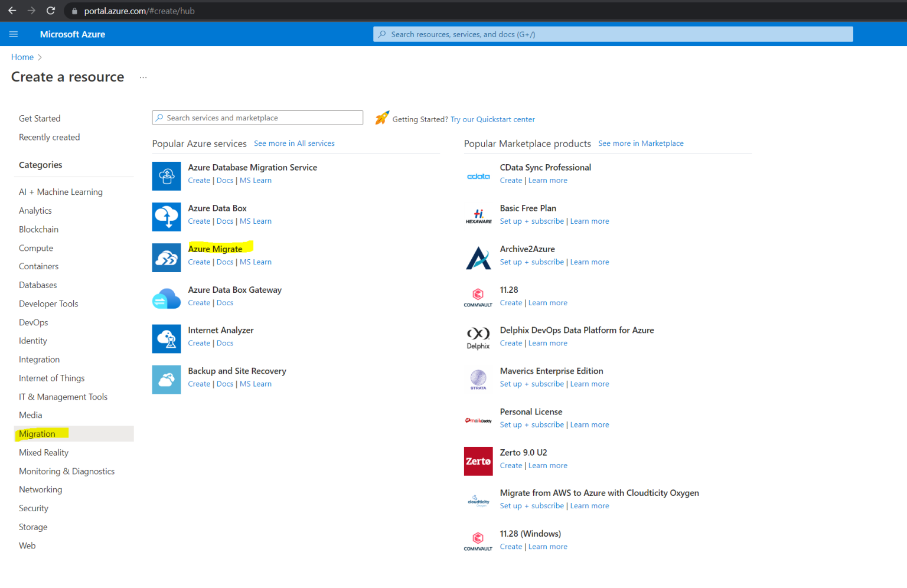Open the ellipsis menu beside Create a resource
907x588 pixels.
tap(143, 77)
